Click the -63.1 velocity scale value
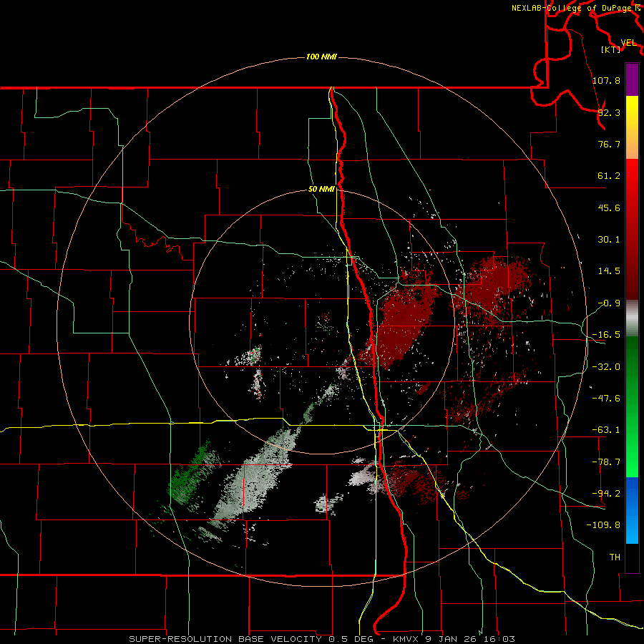Screen dimensions: 644x644 [606, 430]
